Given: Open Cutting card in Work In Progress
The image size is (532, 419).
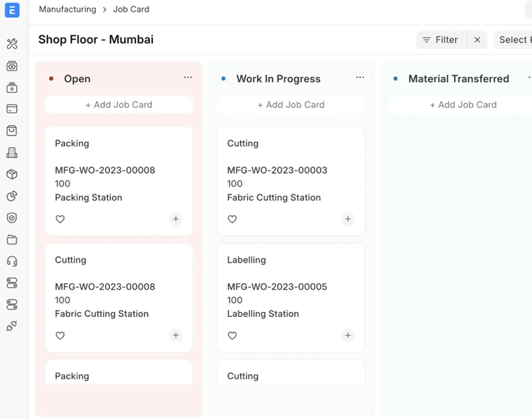Looking at the screenshot, I should (242, 144).
